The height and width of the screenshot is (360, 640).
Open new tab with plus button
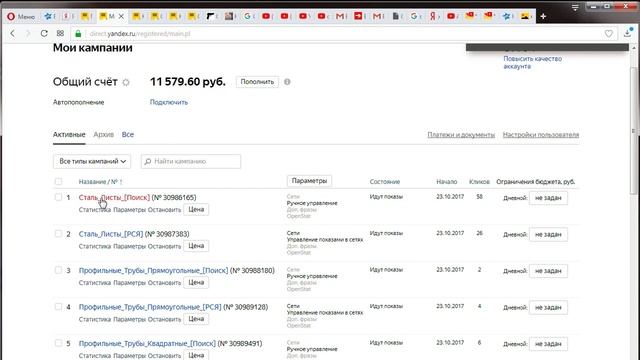tap(543, 16)
